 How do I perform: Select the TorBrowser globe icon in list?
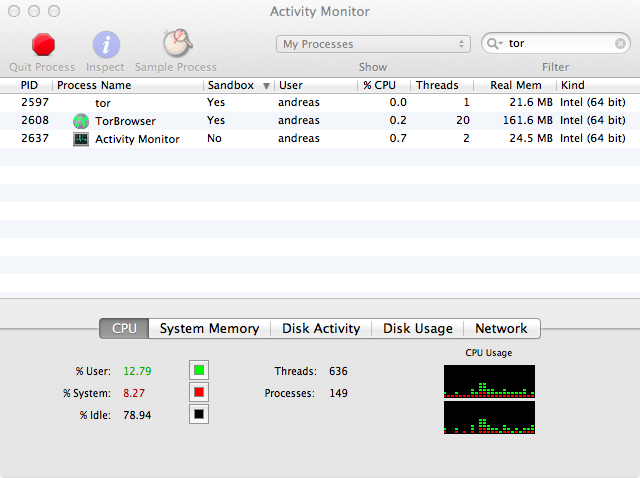pyautogui.click(x=81, y=121)
